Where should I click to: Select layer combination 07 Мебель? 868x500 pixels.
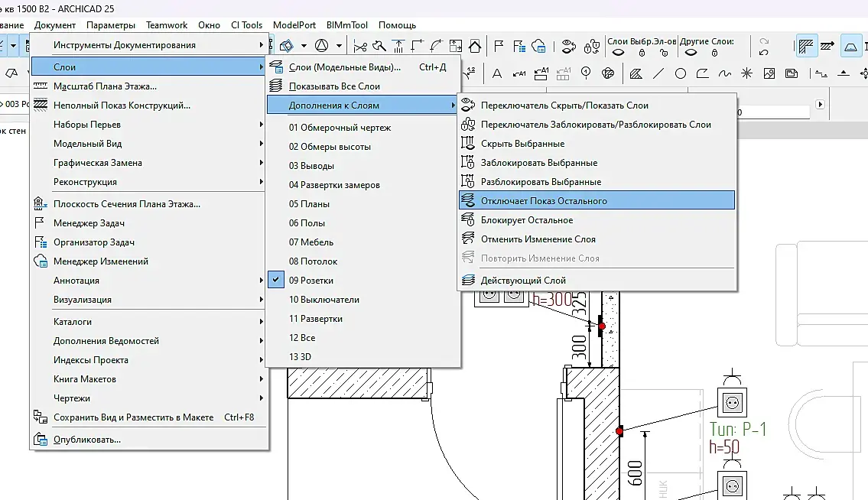coord(310,242)
